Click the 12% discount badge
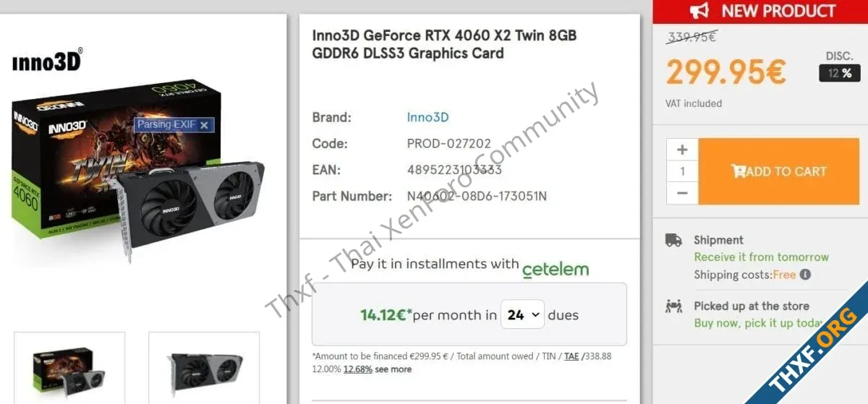The image size is (868, 404). 840,73
